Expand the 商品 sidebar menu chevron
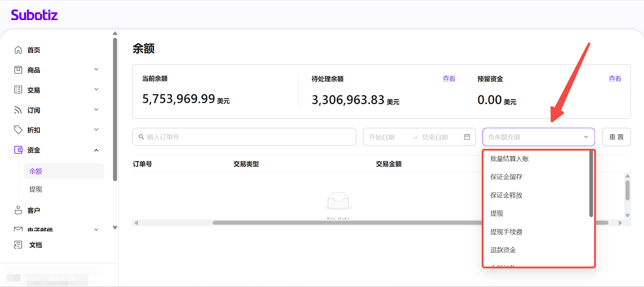644x287 pixels. (x=96, y=70)
